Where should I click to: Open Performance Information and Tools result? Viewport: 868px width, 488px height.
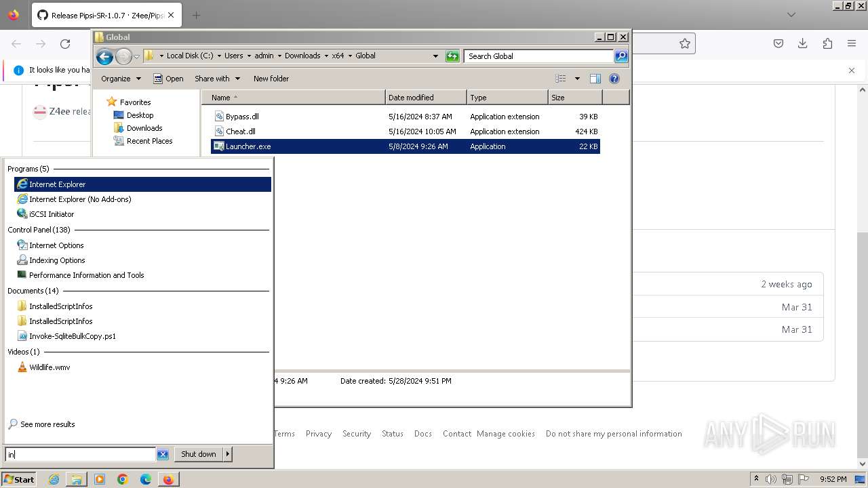(142, 275)
